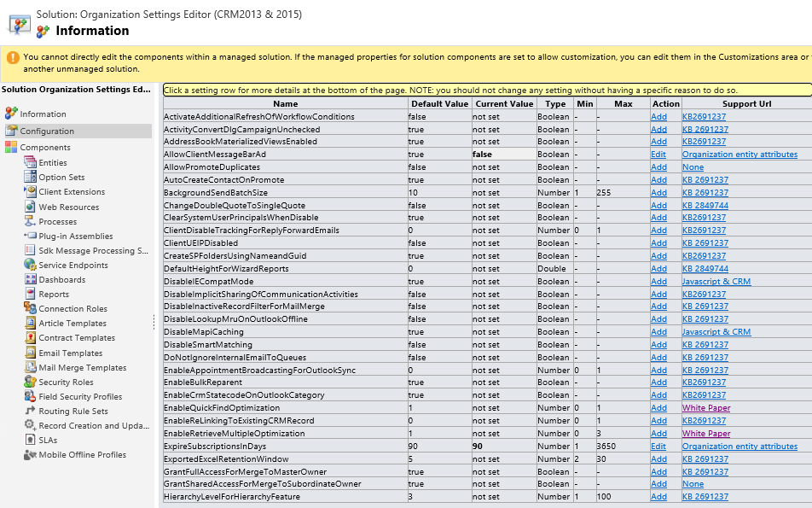Open Organization entity attributes link for AllowClientMessageBarAd
The width and height of the screenshot is (812, 508).
pos(739,154)
